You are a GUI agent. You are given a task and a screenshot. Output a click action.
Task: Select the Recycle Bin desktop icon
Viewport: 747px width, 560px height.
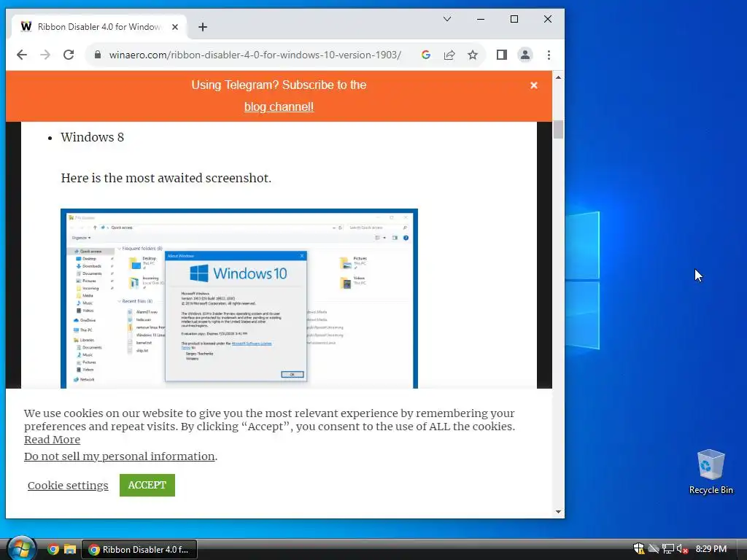click(711, 472)
